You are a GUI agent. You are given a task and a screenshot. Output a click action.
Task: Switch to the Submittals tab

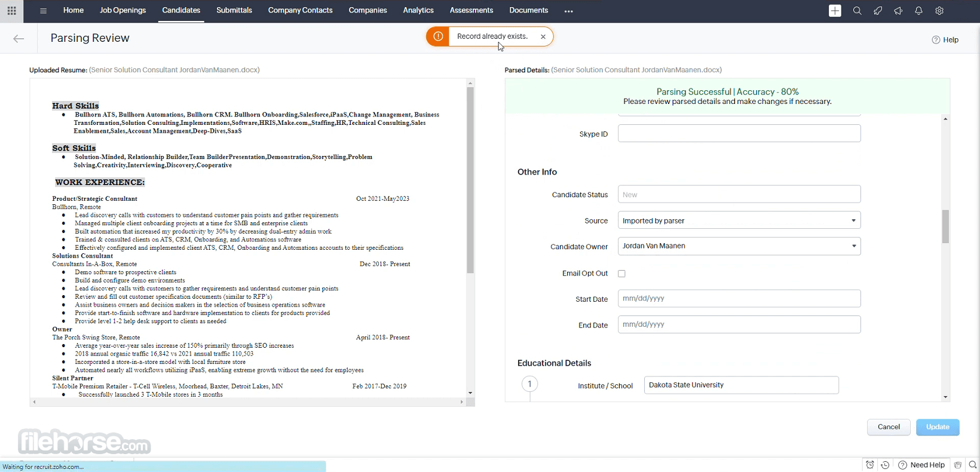pos(234,10)
